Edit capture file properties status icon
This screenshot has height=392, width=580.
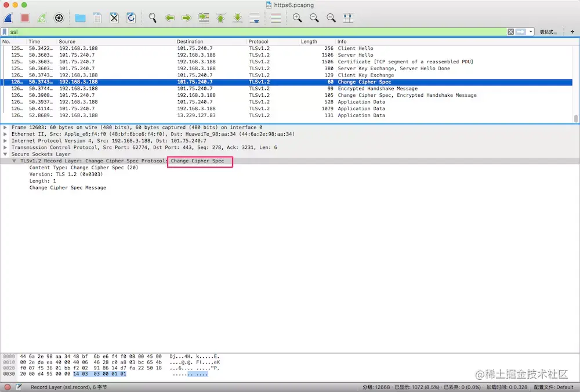[19, 387]
